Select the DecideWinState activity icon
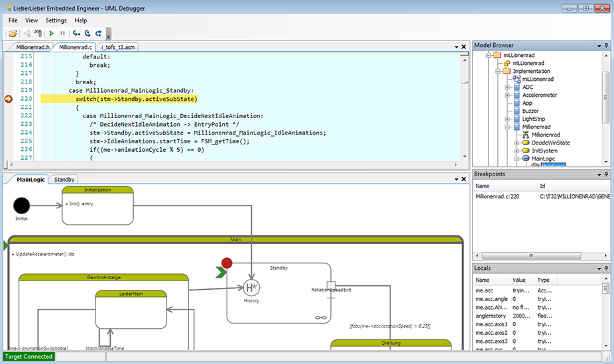Image resolution: width=614 pixels, height=364 pixels. tap(526, 143)
